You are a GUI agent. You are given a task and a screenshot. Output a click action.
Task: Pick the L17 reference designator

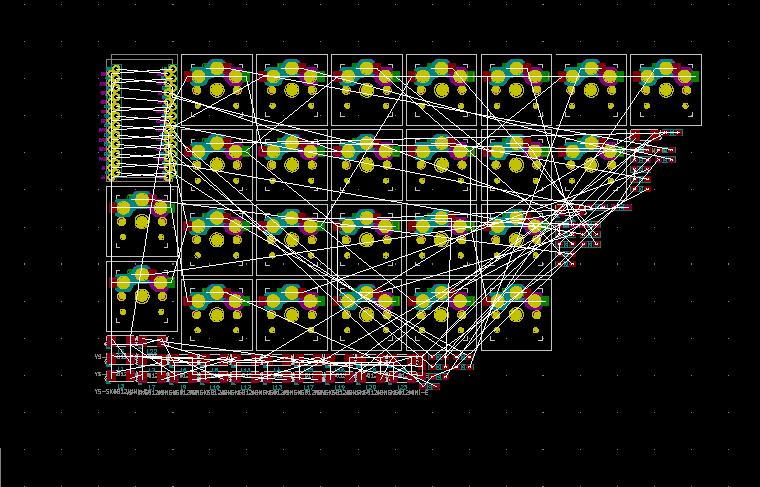point(308,387)
